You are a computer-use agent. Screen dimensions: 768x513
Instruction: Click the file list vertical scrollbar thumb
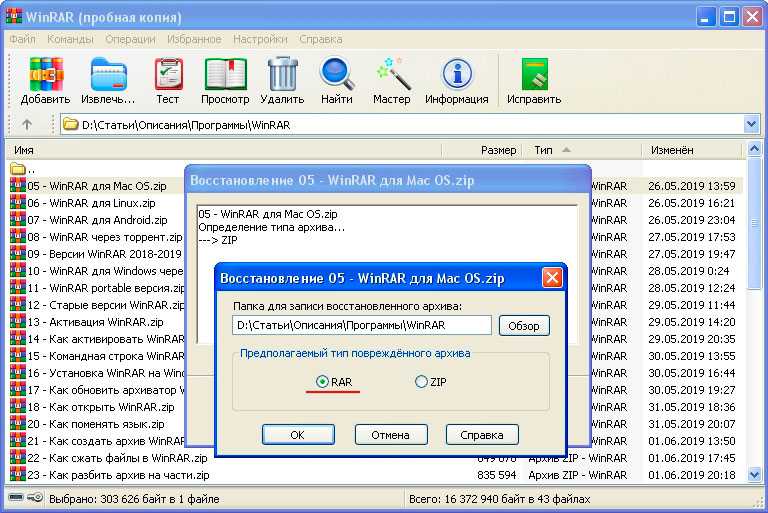click(754, 223)
